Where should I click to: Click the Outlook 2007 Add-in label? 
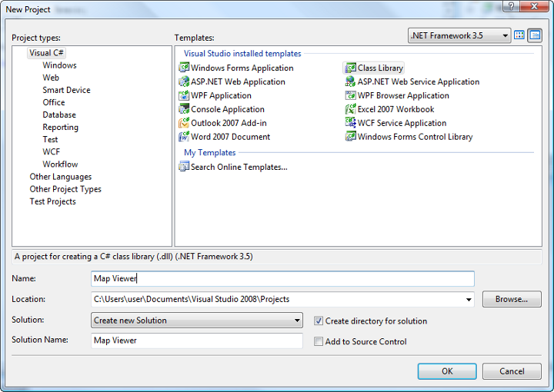[x=229, y=123]
